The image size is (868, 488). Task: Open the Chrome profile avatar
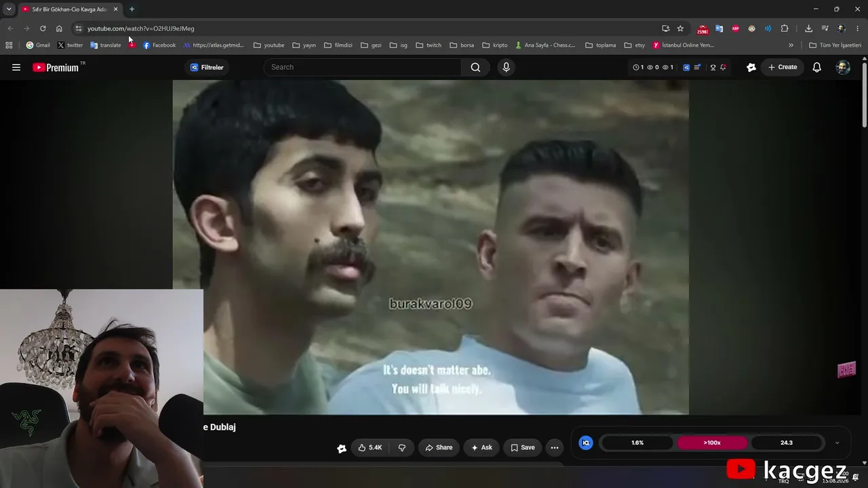(x=842, y=28)
